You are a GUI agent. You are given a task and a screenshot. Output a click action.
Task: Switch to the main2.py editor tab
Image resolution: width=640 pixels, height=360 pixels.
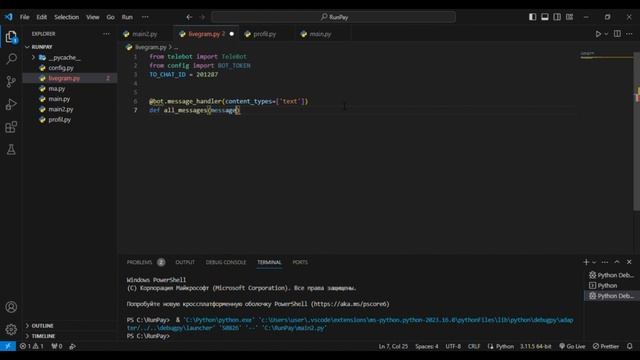145,34
